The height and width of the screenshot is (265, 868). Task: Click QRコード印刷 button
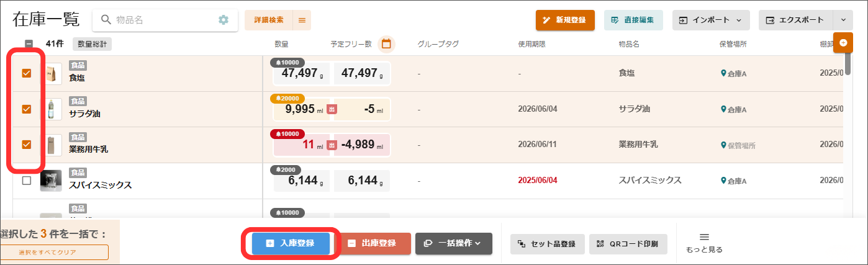pyautogui.click(x=628, y=243)
